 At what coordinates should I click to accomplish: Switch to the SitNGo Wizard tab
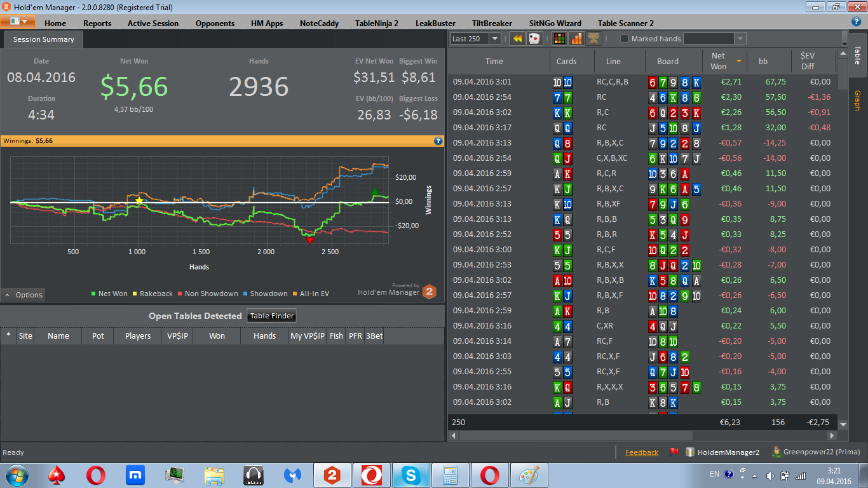point(555,23)
